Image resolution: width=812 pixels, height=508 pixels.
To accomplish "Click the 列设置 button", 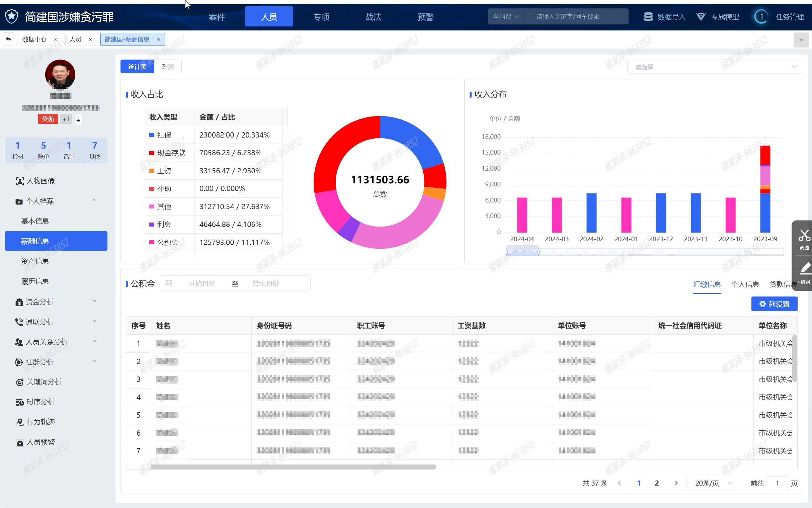I will point(774,304).
